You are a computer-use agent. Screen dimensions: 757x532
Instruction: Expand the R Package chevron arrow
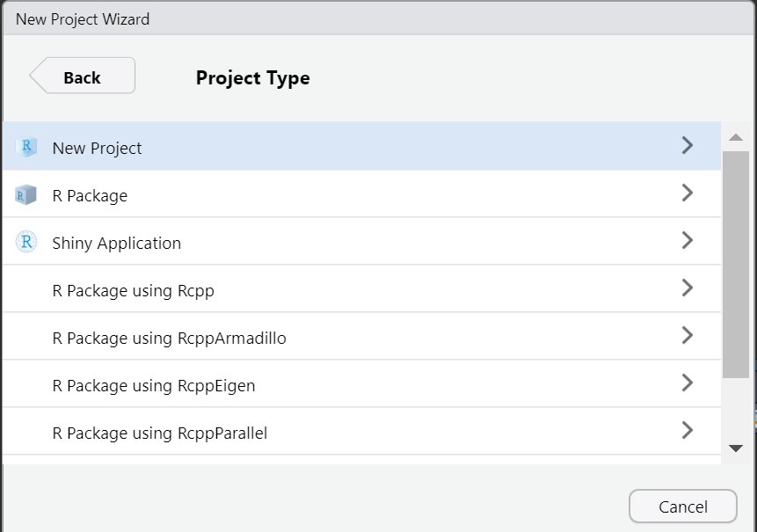pos(688,193)
